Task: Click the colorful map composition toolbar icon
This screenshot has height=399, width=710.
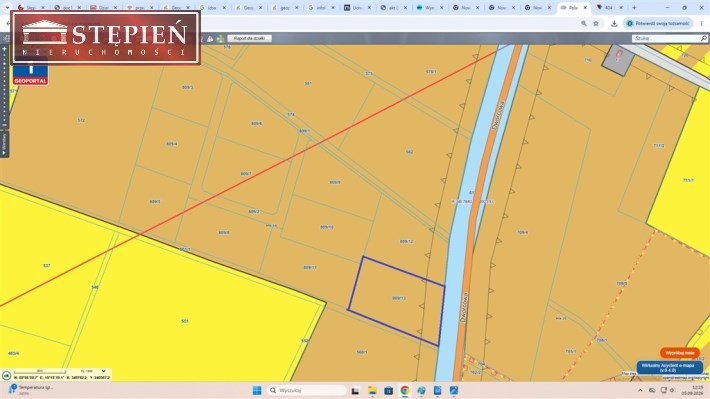Action: point(221,39)
